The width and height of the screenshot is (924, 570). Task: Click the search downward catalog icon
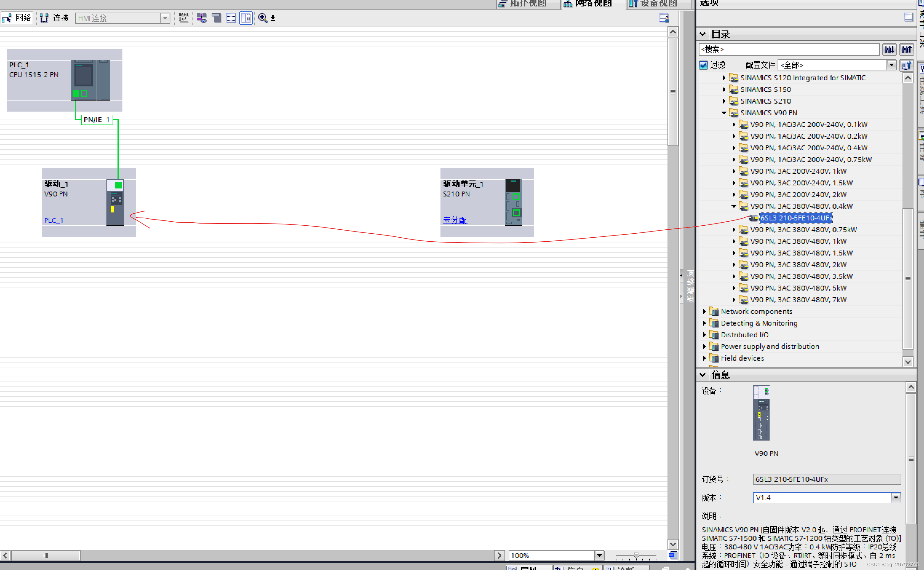(x=889, y=49)
